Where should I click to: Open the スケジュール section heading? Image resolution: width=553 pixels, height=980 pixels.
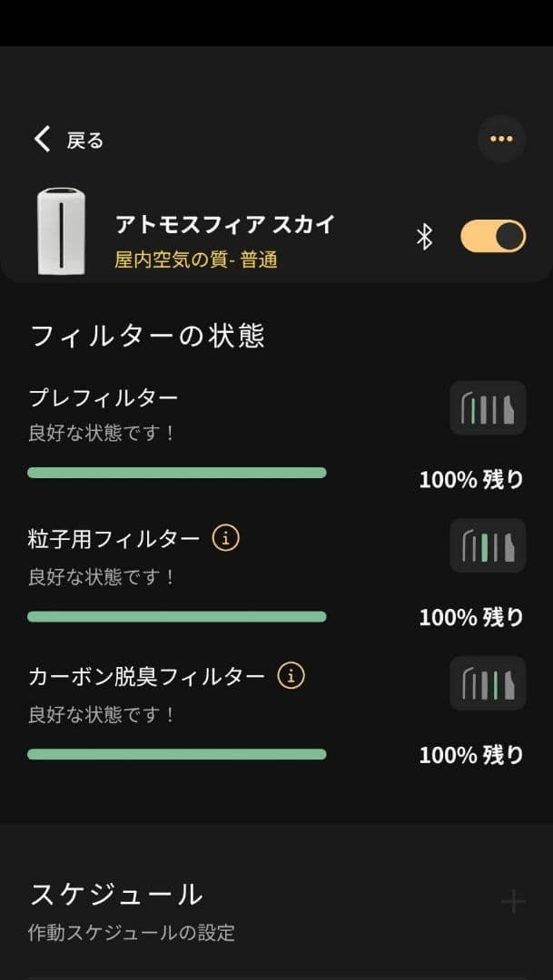pos(117,895)
